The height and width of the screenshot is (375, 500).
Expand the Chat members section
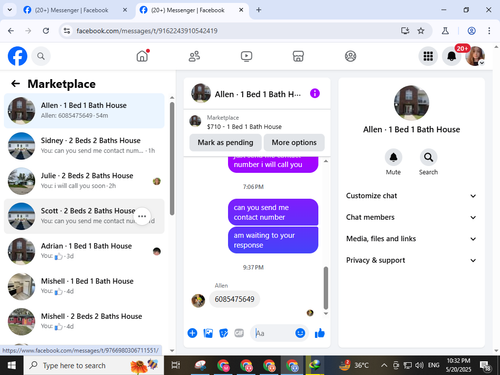point(411,217)
